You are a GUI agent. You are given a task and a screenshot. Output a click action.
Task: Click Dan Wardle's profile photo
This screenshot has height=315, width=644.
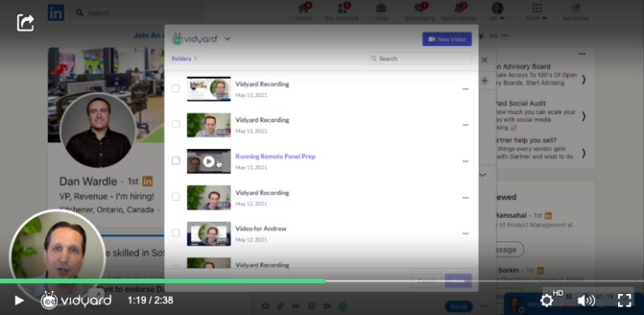click(98, 131)
